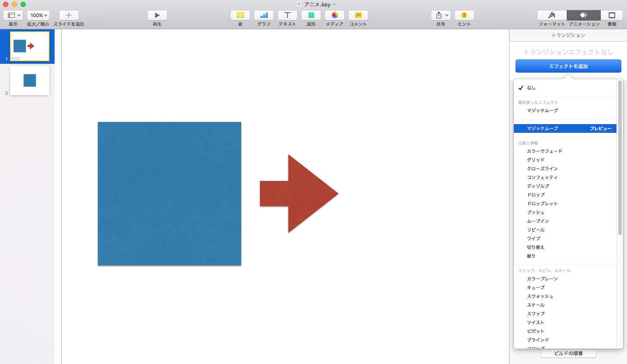Open the Share (共有) dropdown menu
The height and width of the screenshot is (364, 627).
coord(440,15)
